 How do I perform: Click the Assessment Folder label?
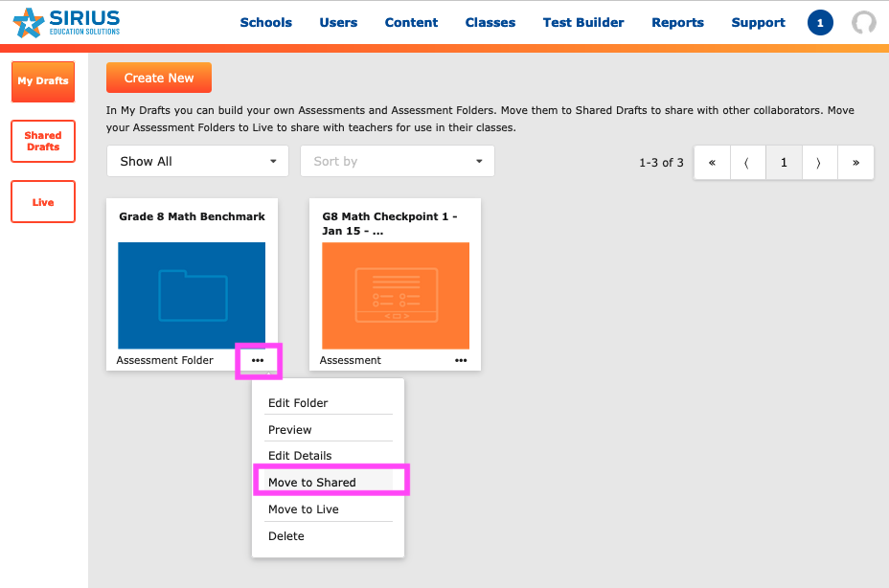(x=165, y=360)
